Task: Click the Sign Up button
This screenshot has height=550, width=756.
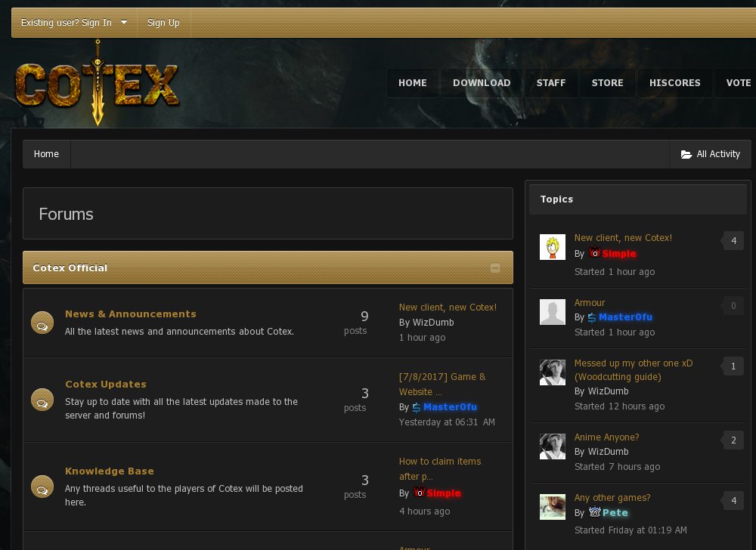Action: pyautogui.click(x=163, y=23)
